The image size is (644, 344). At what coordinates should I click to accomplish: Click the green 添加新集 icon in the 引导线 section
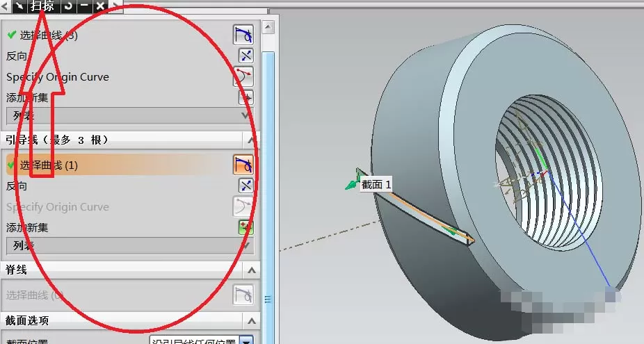point(245,227)
